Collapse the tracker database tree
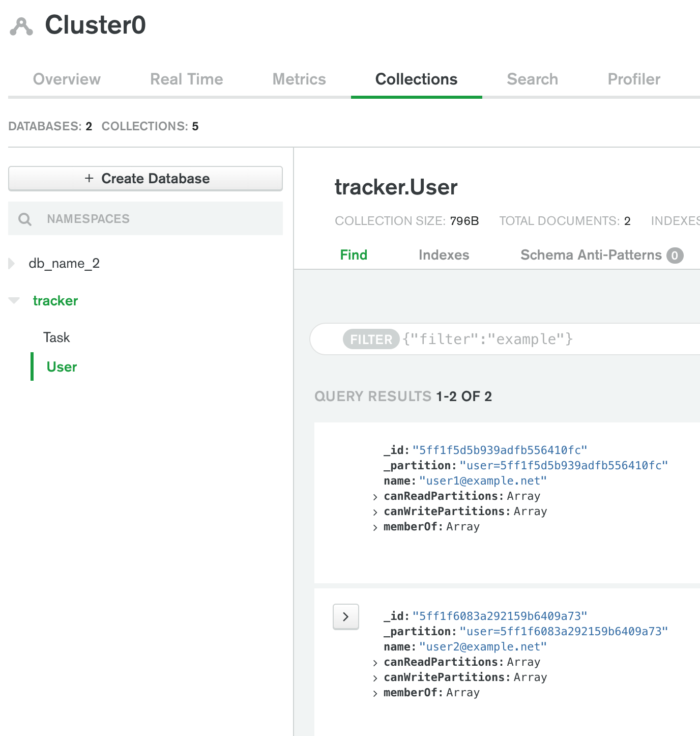This screenshot has height=736, width=700. [x=14, y=301]
